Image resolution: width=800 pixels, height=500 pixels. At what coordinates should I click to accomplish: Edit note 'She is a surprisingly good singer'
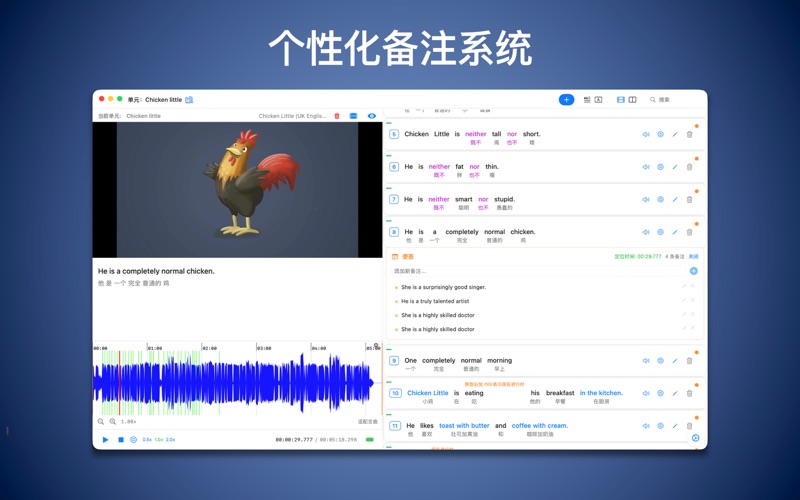[x=685, y=286]
